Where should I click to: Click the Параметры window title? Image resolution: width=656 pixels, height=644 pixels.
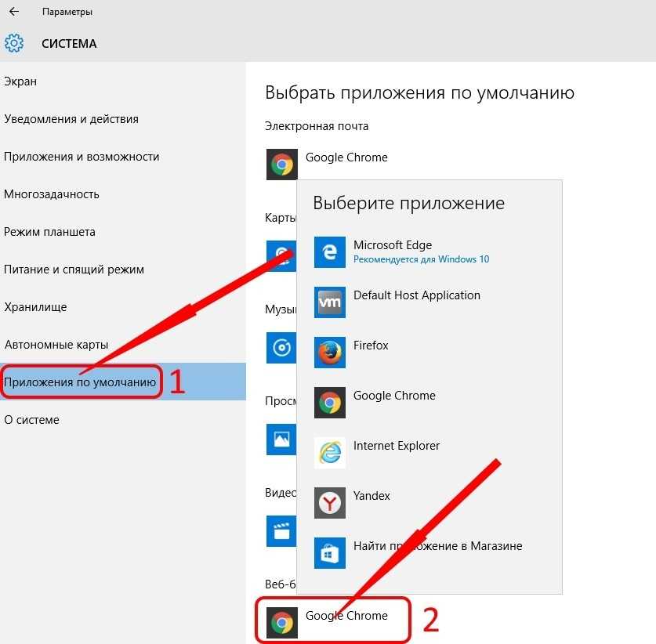pos(67,12)
